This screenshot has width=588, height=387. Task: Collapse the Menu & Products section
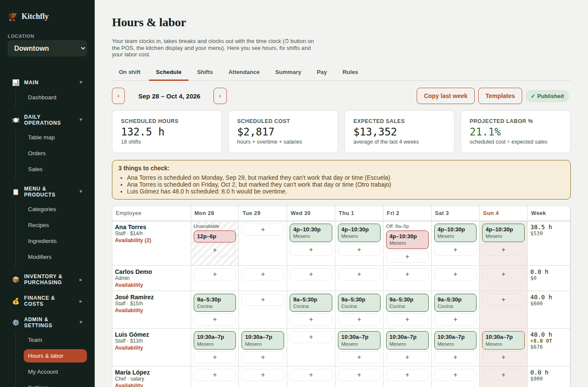point(81,192)
